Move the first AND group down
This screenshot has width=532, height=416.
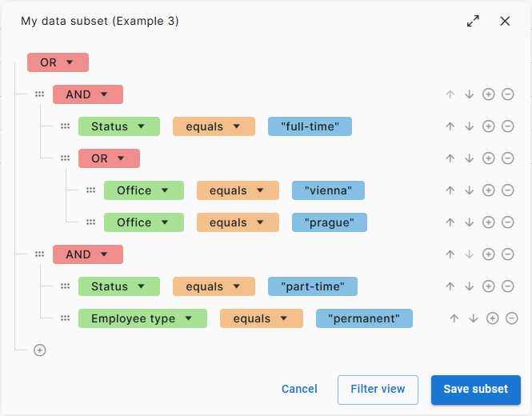tap(469, 94)
